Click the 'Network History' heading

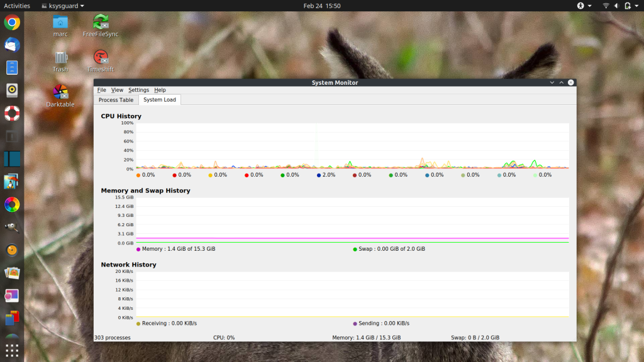point(128,265)
